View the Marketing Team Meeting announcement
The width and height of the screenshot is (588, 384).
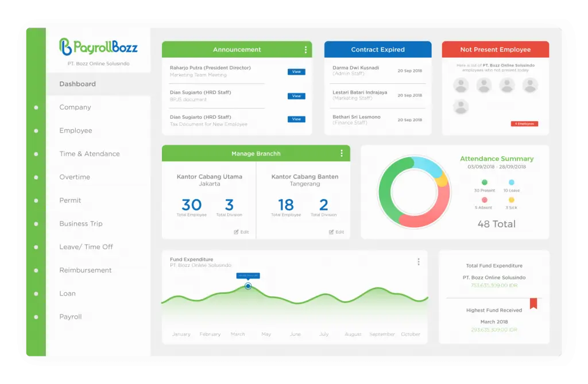pyautogui.click(x=296, y=72)
